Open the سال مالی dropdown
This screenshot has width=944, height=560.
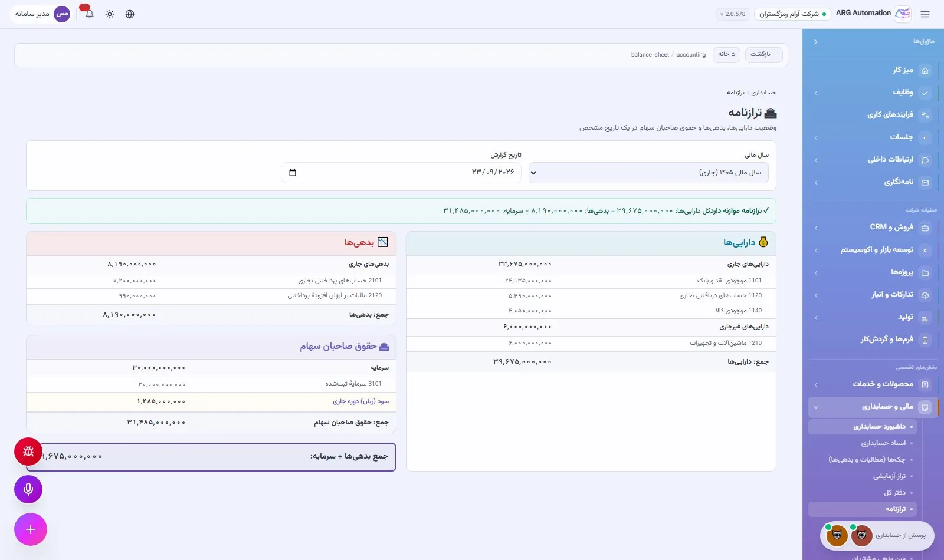(x=648, y=173)
